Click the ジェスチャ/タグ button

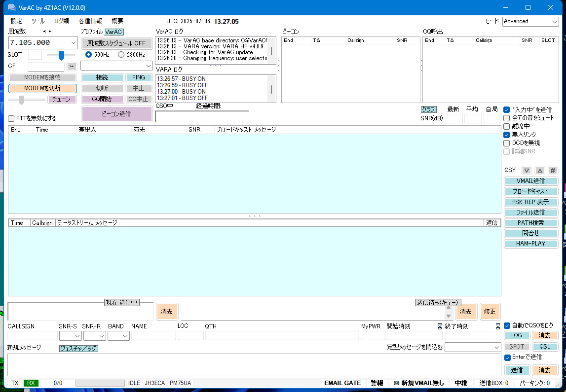click(78, 349)
